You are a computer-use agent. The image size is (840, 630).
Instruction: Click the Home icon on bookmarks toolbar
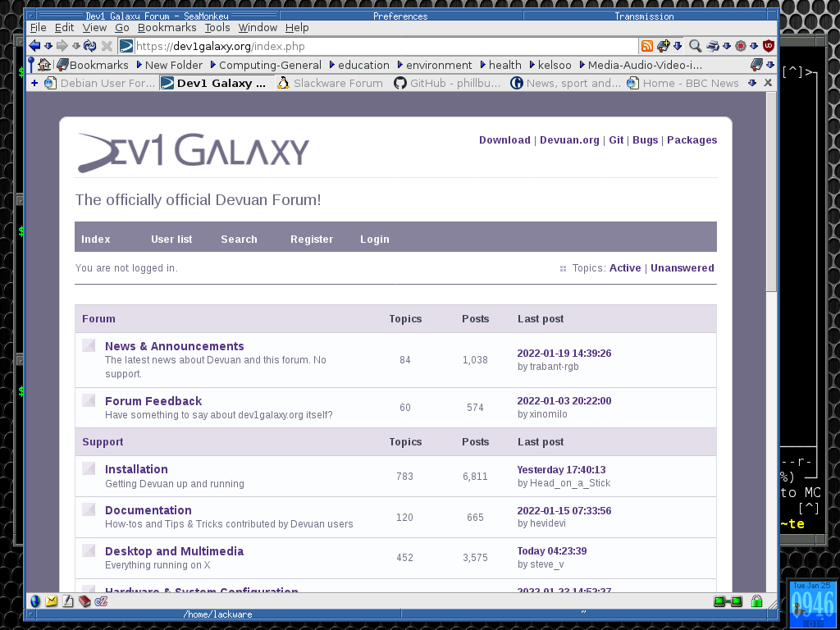45,65
